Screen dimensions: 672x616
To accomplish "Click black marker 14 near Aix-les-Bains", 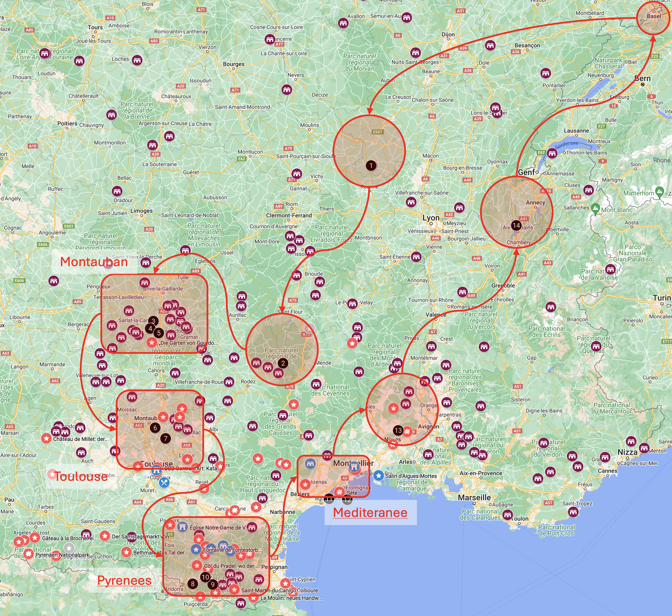I will click(516, 226).
